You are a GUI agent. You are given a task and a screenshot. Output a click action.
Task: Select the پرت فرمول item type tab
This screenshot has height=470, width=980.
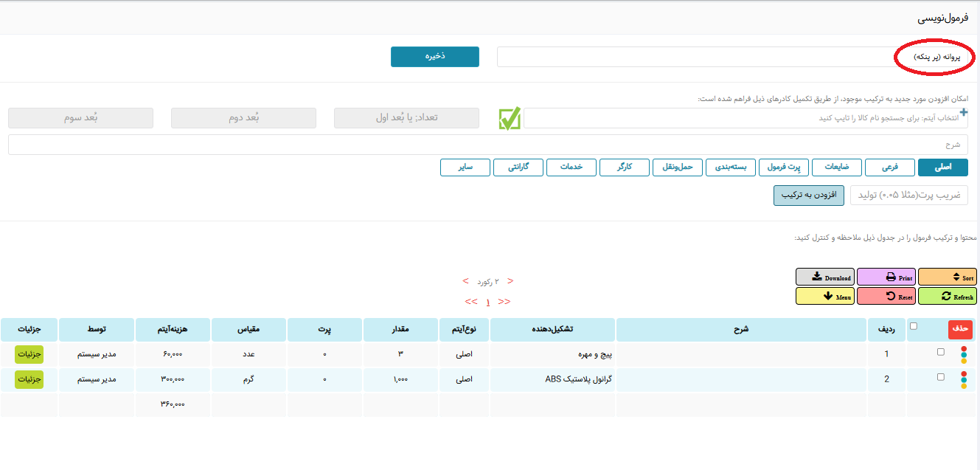[x=784, y=167]
